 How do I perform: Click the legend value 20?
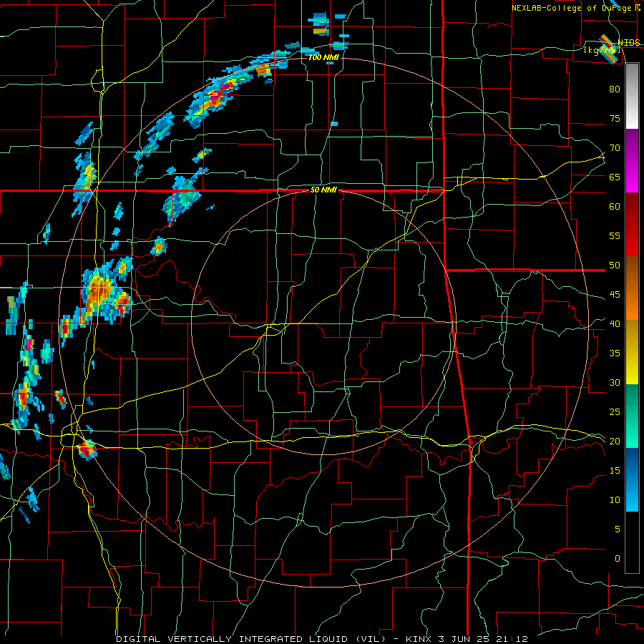(x=615, y=441)
